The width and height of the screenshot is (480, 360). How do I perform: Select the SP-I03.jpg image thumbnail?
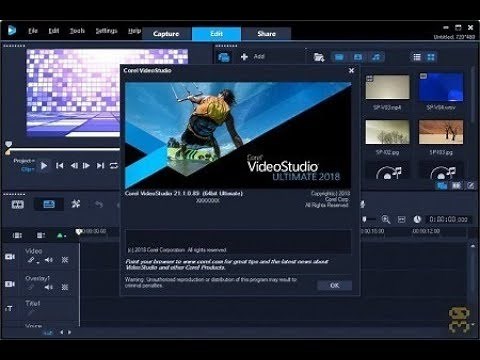441,132
